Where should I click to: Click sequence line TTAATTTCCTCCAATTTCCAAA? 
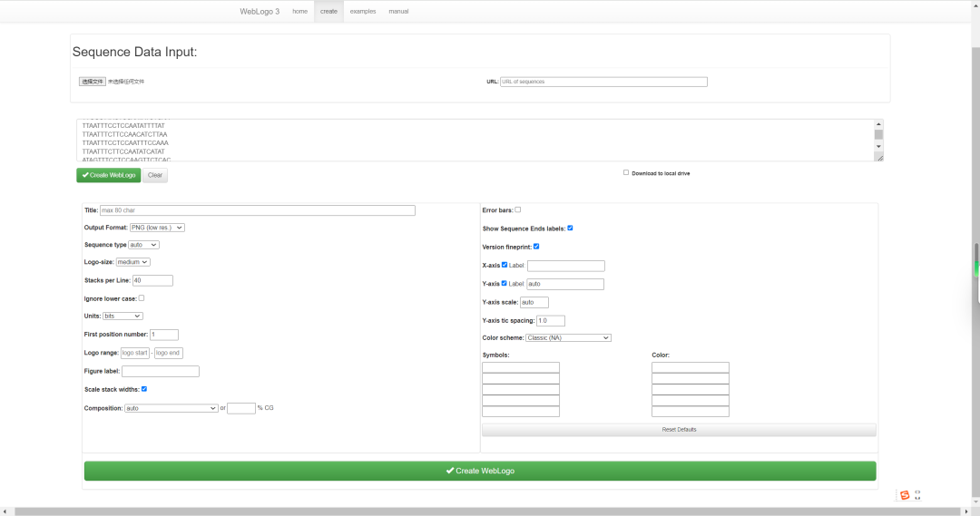pos(125,143)
